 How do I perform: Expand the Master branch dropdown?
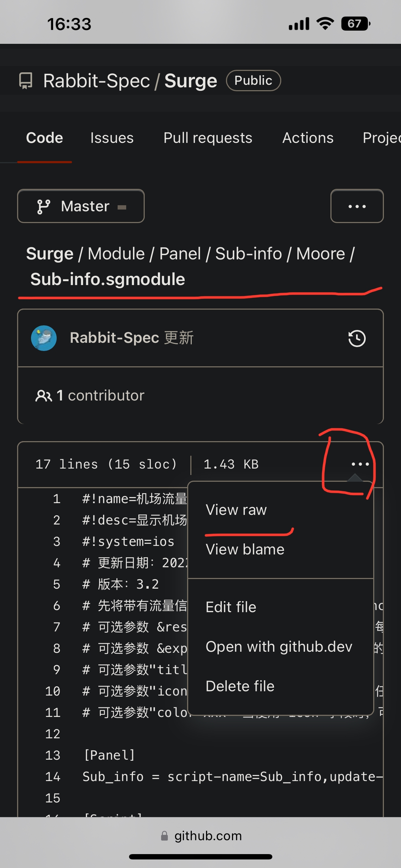(81, 206)
